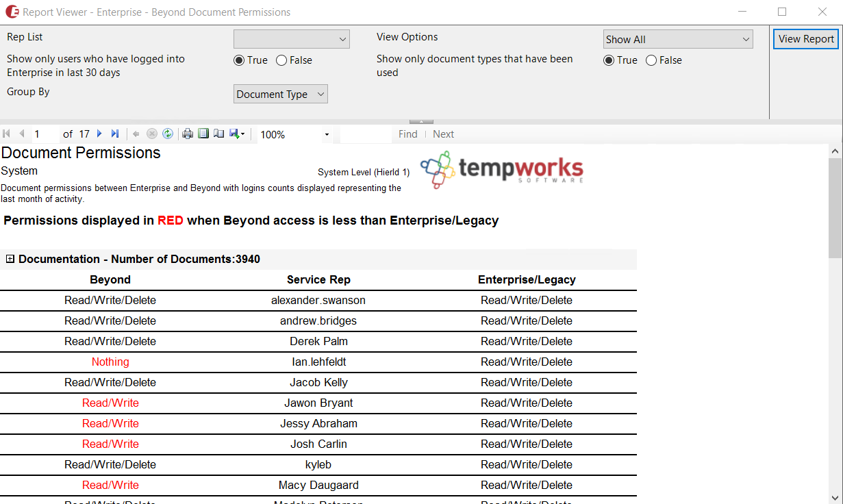
Task: Click Documentation Number of Documents heading
Action: pyautogui.click(x=139, y=259)
